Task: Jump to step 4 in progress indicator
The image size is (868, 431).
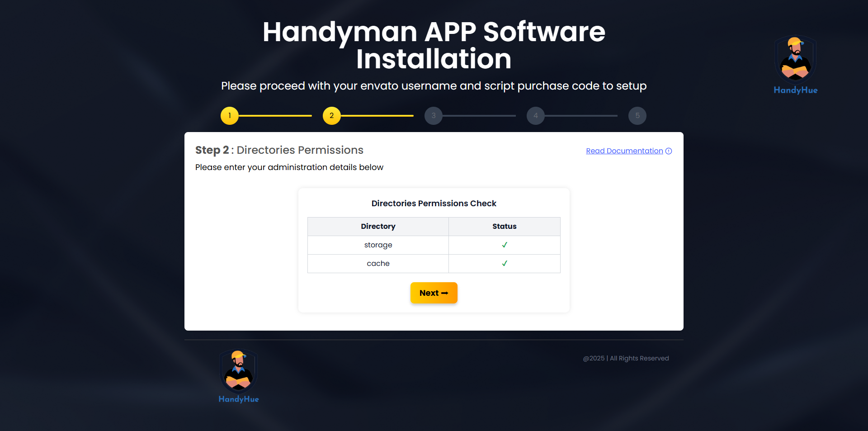Action: click(x=535, y=116)
